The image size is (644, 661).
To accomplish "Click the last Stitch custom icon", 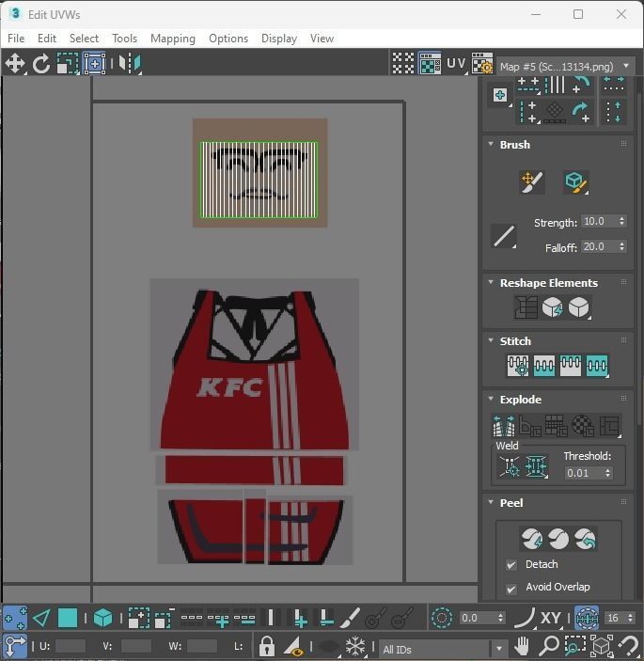I will 597,366.
